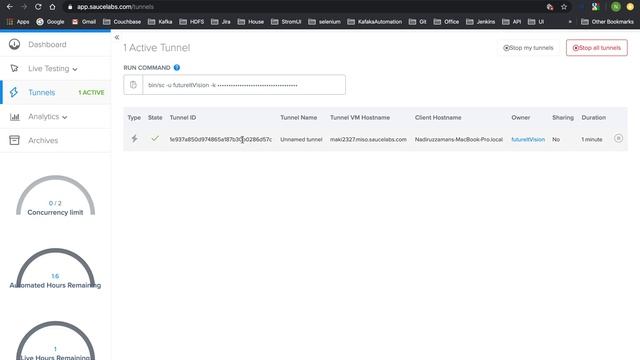Open the Other Bookmarks folder
Image resolution: width=640 pixels, height=360 pixels.
607,22
